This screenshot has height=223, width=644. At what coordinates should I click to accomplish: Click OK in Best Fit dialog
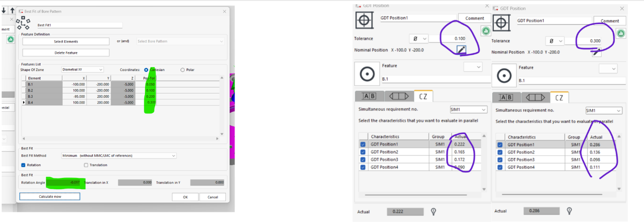(x=185, y=197)
